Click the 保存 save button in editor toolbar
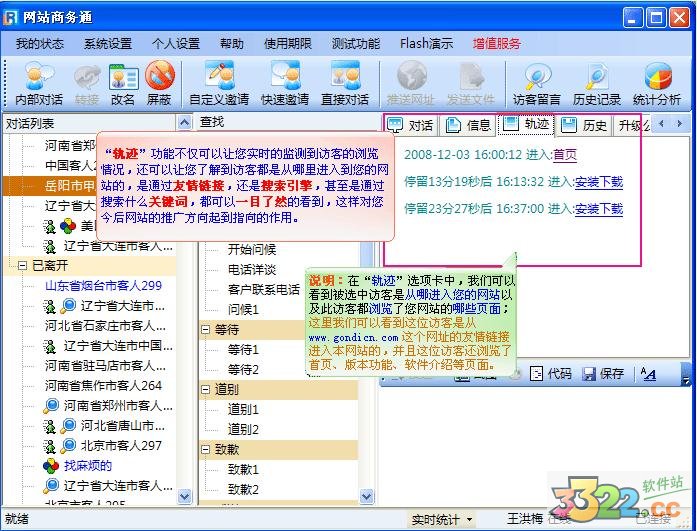 click(604, 374)
